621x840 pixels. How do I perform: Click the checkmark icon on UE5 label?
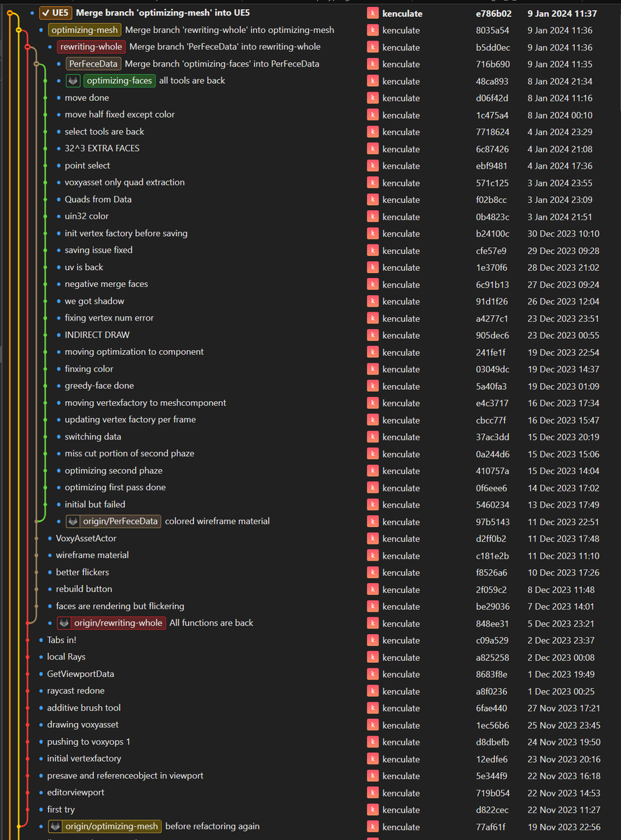pos(46,13)
